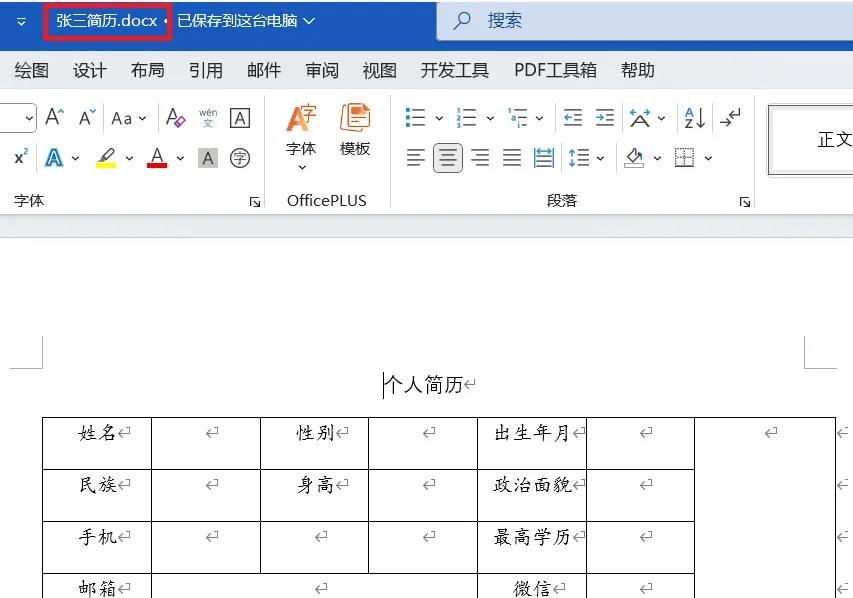
Task: Click the Multilevel List icon
Action: click(x=517, y=118)
